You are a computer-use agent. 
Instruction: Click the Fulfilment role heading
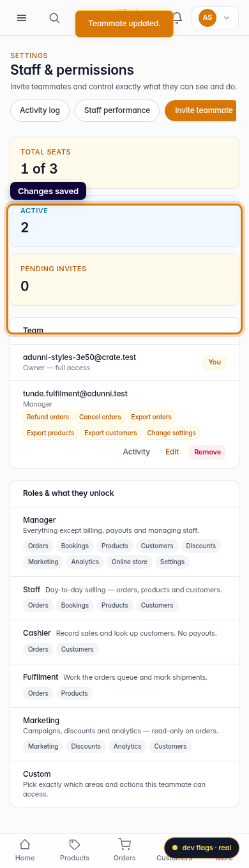point(41,677)
